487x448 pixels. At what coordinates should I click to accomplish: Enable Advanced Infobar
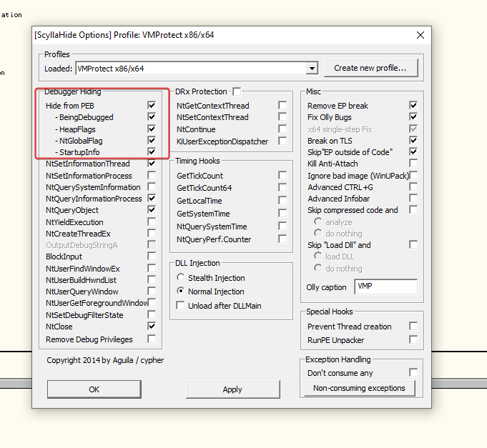point(413,198)
